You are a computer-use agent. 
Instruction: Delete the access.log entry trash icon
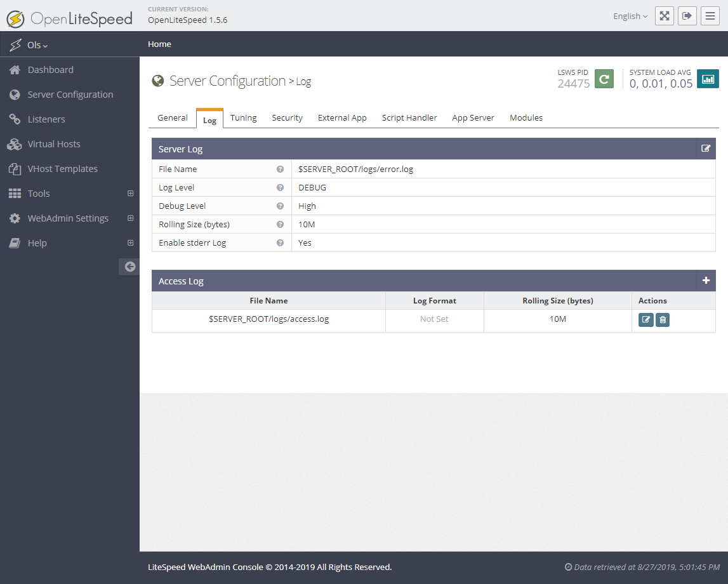[663, 319]
